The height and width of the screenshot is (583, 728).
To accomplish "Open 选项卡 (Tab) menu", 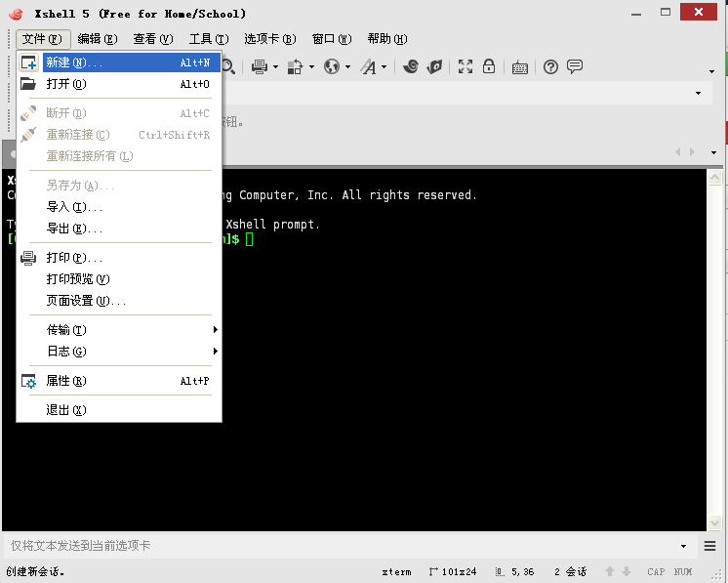I will click(x=270, y=39).
